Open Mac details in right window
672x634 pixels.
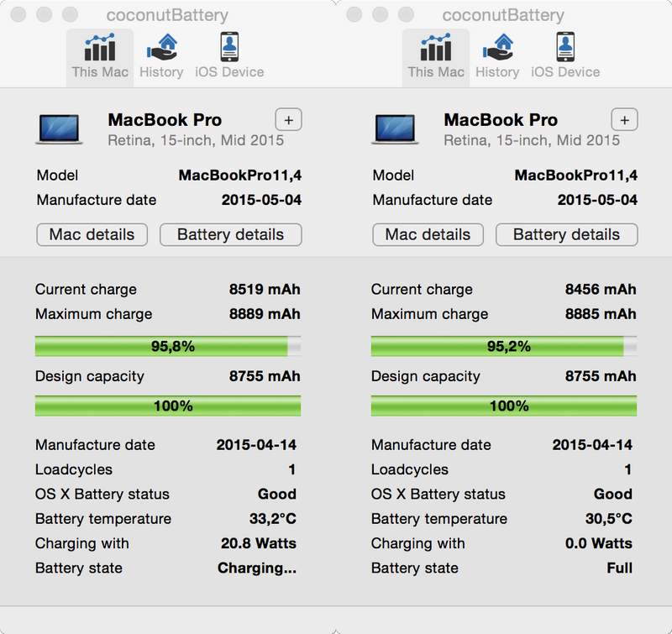point(428,234)
